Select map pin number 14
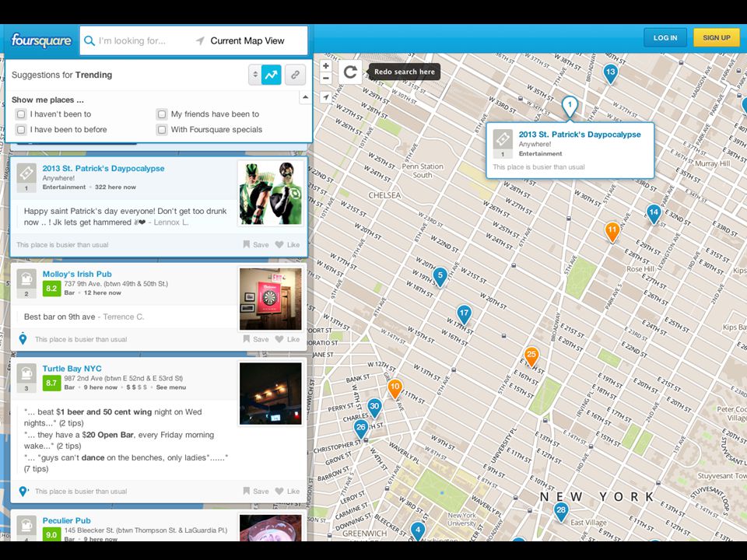 [x=654, y=213]
